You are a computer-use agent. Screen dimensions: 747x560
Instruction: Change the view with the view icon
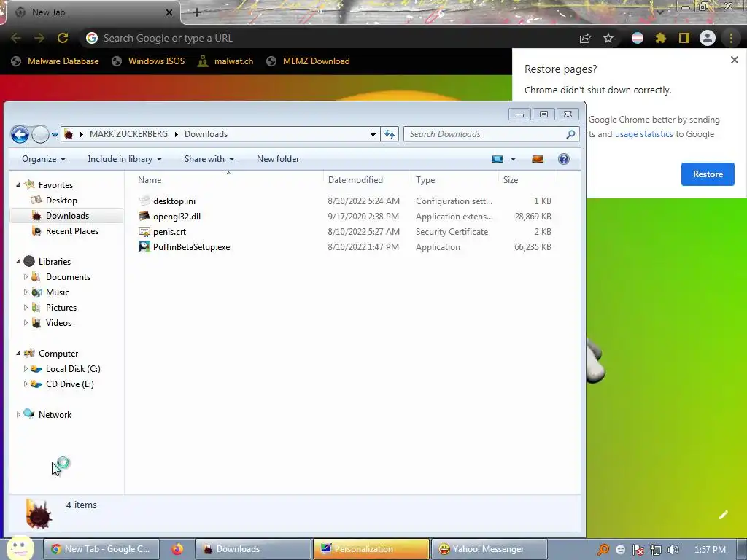point(498,159)
